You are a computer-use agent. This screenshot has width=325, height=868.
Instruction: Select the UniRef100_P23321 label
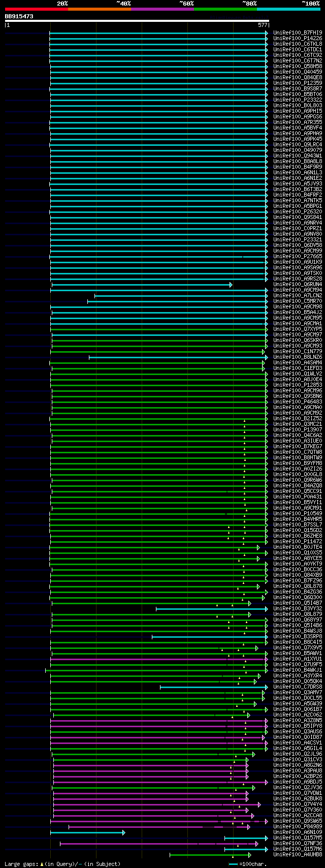[x=298, y=239]
